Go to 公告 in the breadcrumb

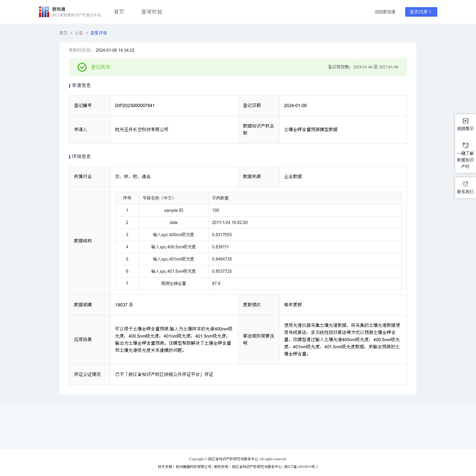(79, 33)
